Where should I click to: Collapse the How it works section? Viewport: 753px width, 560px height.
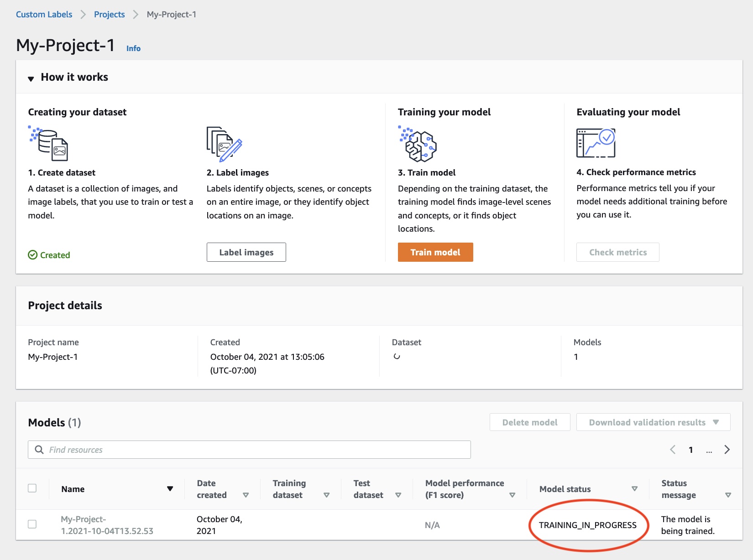click(x=30, y=78)
